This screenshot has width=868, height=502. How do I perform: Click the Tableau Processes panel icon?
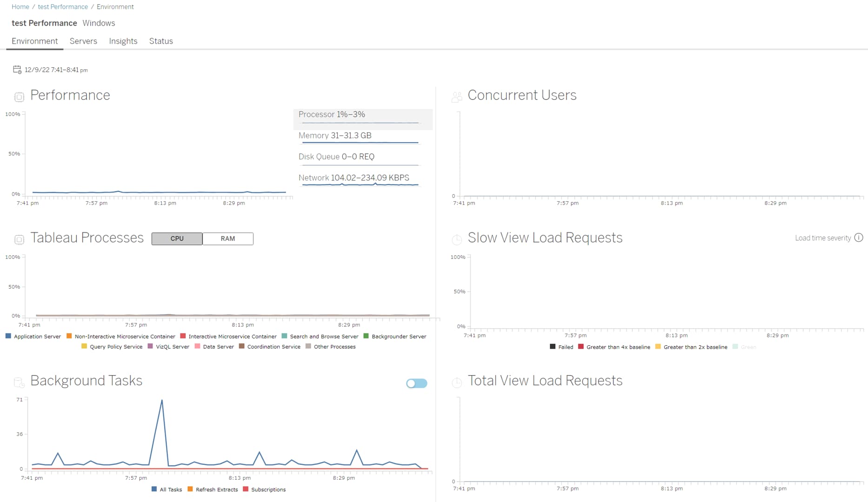click(x=19, y=239)
